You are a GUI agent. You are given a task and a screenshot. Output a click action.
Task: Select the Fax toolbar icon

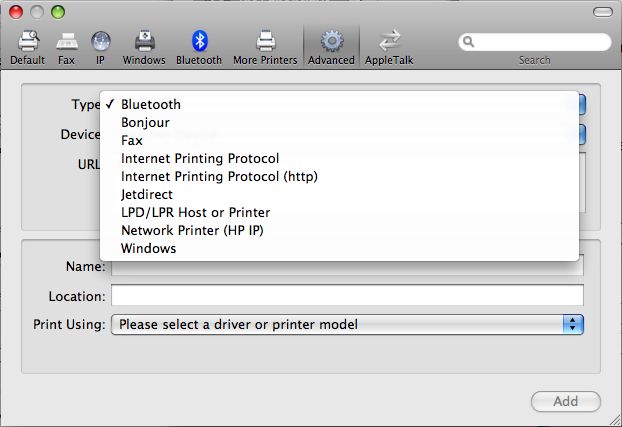coord(67,41)
